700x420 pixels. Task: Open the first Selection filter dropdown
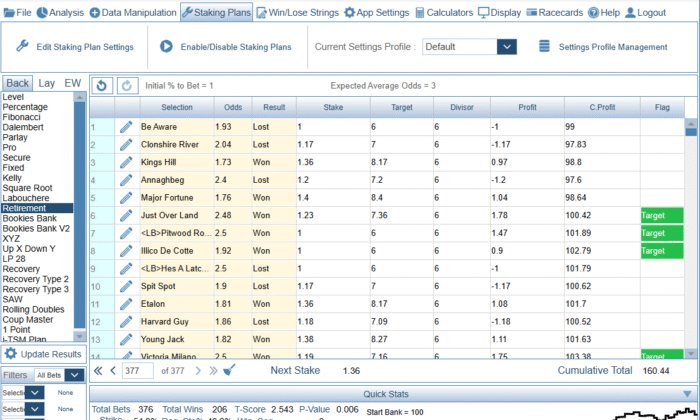click(x=34, y=393)
